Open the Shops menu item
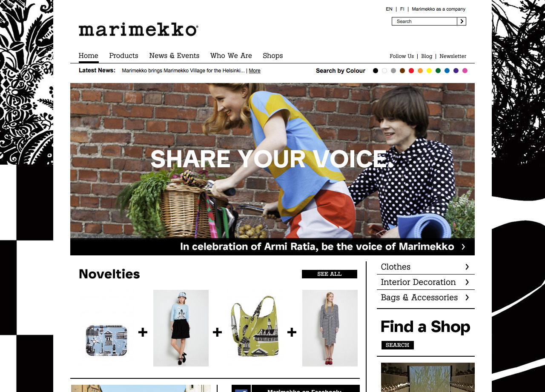545x392 pixels. pos(273,56)
